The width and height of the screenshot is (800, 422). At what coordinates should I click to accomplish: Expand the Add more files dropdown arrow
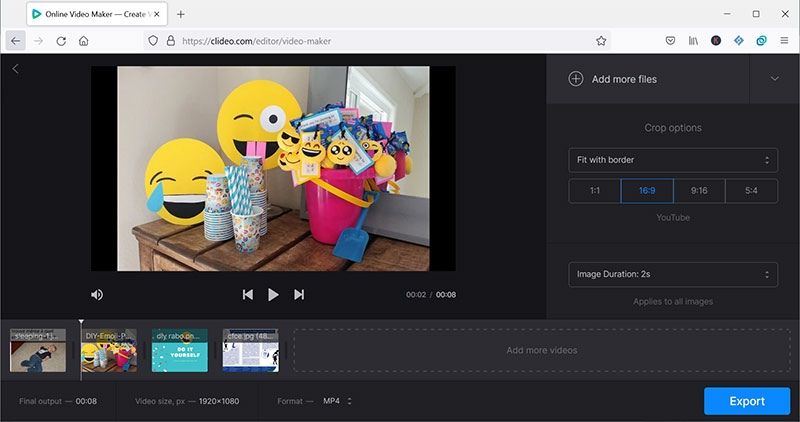tap(774, 79)
